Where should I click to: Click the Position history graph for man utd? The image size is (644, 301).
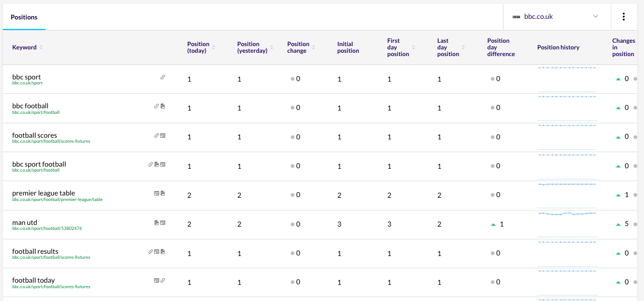[567, 224]
